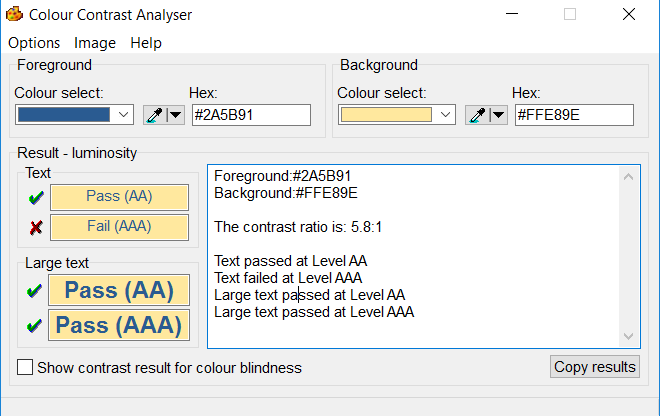660x416 pixels.
Task: Click the palette app icon in title bar
Action: click(x=14, y=14)
